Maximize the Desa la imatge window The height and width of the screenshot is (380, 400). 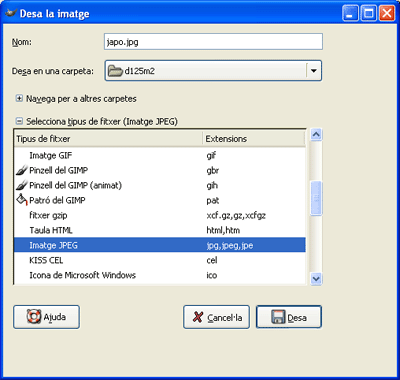pyautogui.click(x=369, y=14)
